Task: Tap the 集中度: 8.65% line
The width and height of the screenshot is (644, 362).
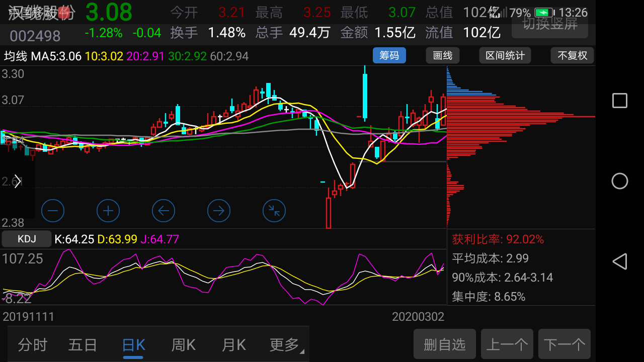Action: tap(489, 297)
